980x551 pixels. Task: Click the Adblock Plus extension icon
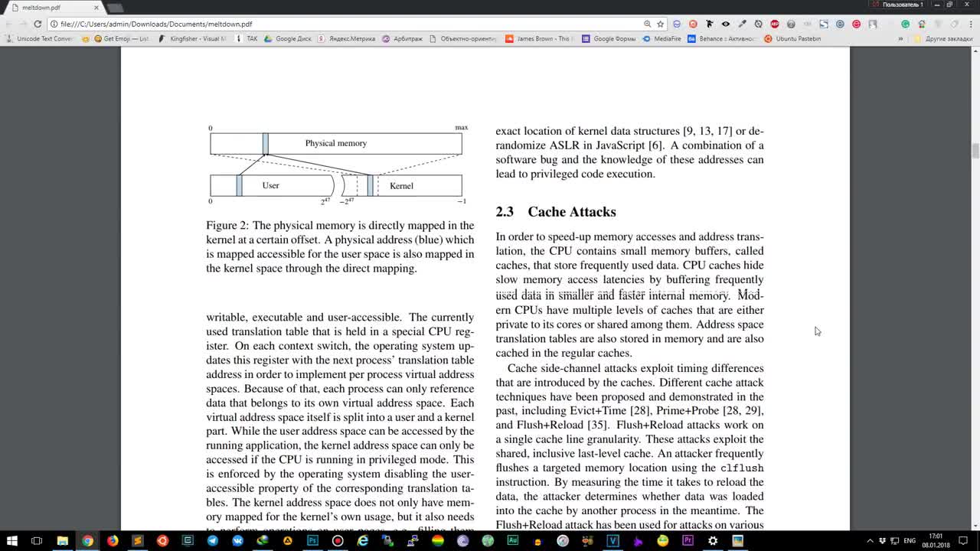[775, 24]
